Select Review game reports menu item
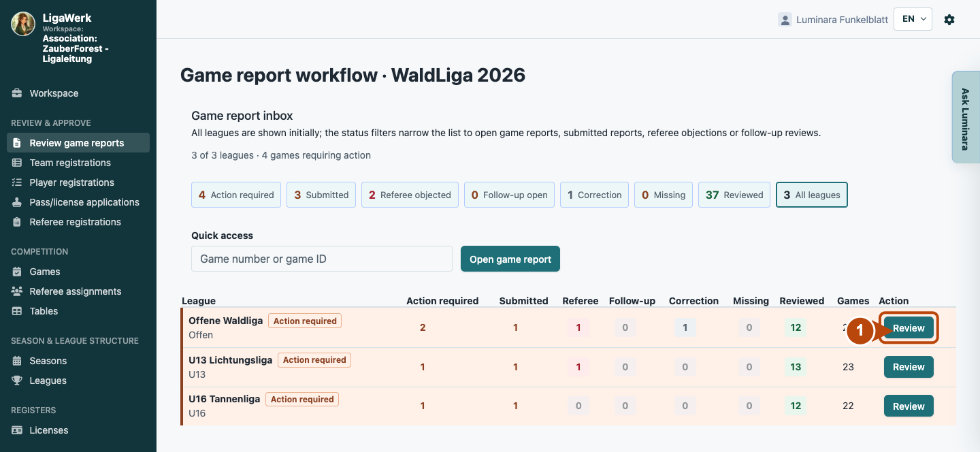This screenshot has height=452, width=980. [x=78, y=143]
